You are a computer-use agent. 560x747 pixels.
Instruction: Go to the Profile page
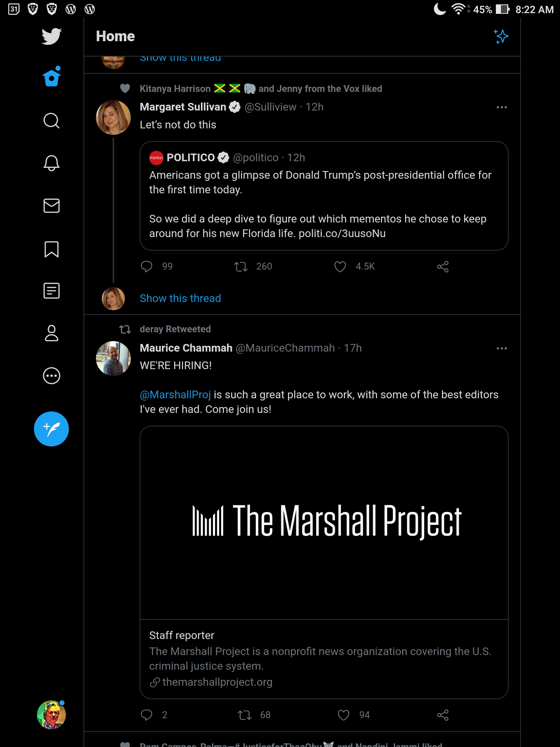51,333
